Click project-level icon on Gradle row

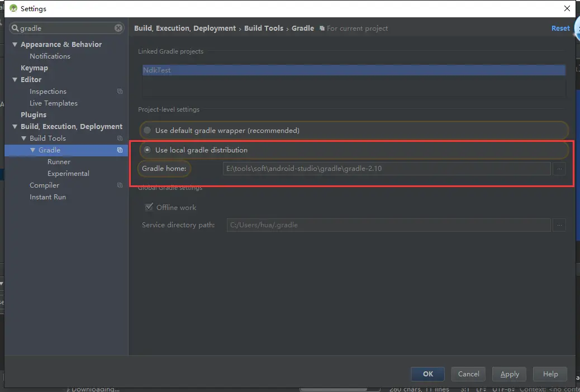(120, 150)
